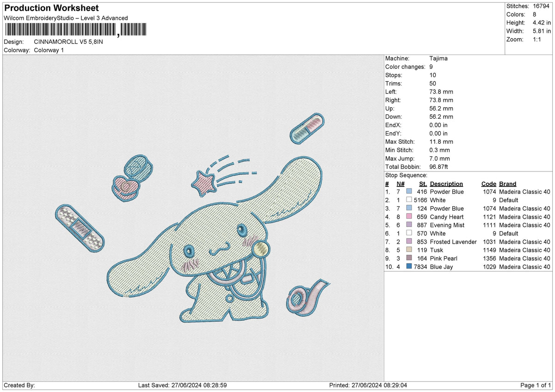Click the bandage motif in preview
The width and height of the screenshot is (555, 392).
(x=80, y=229)
